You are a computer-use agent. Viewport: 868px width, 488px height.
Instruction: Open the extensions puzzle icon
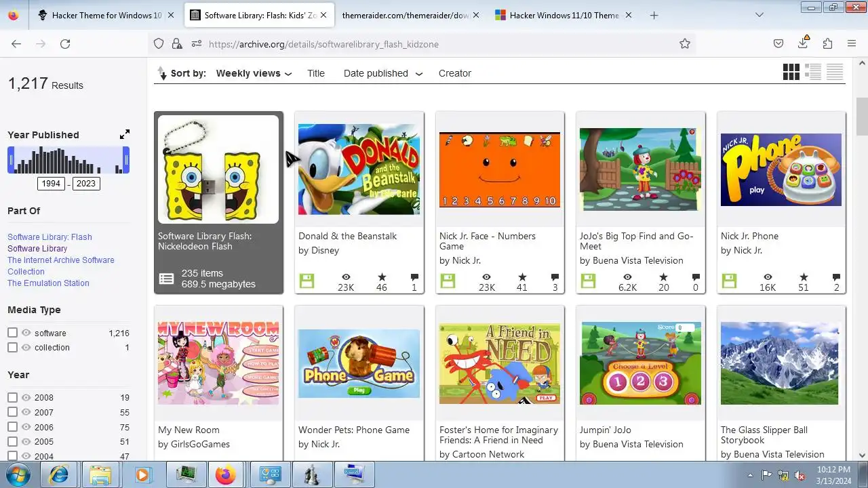coord(827,43)
